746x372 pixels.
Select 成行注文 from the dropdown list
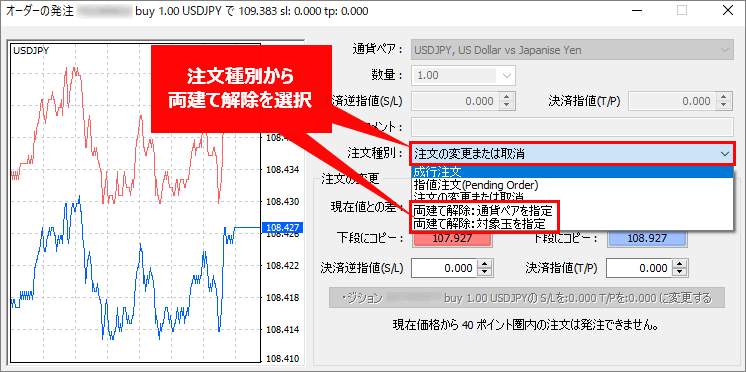571,172
